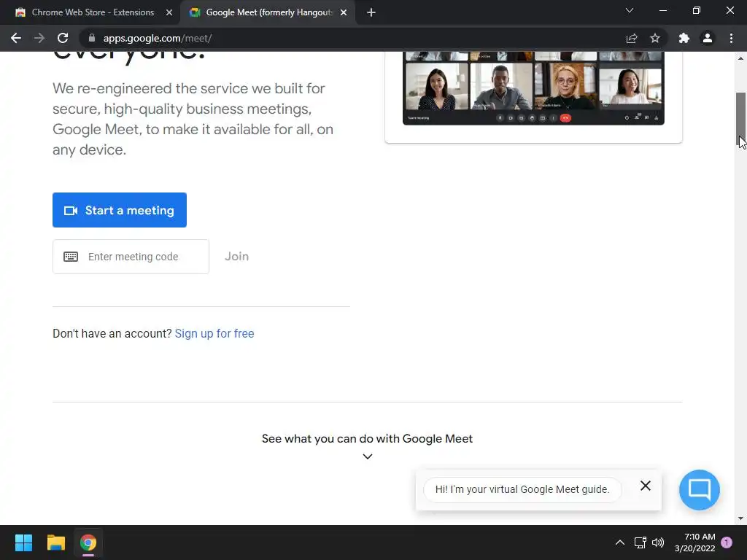Click the Start a meeting button
Image resolution: width=747 pixels, height=560 pixels.
[120, 210]
